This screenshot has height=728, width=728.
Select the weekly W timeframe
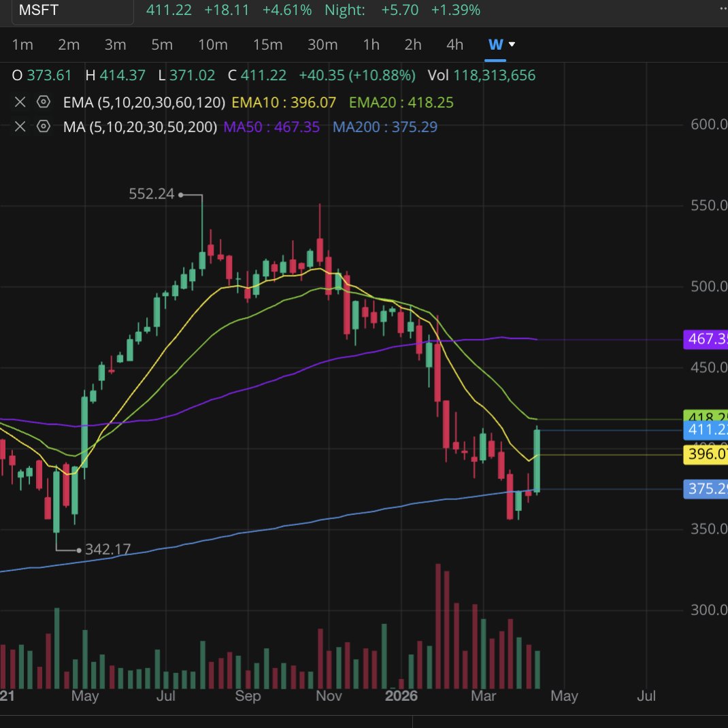pos(495,45)
